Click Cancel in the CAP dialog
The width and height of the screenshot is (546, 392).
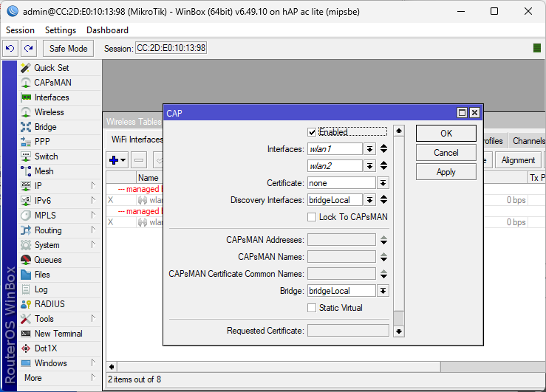(x=446, y=153)
